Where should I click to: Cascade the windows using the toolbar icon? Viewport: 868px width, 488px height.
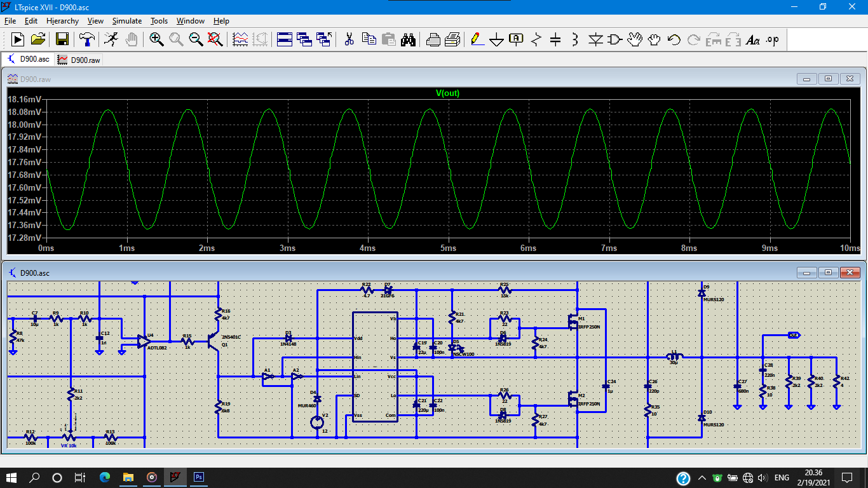[304, 39]
